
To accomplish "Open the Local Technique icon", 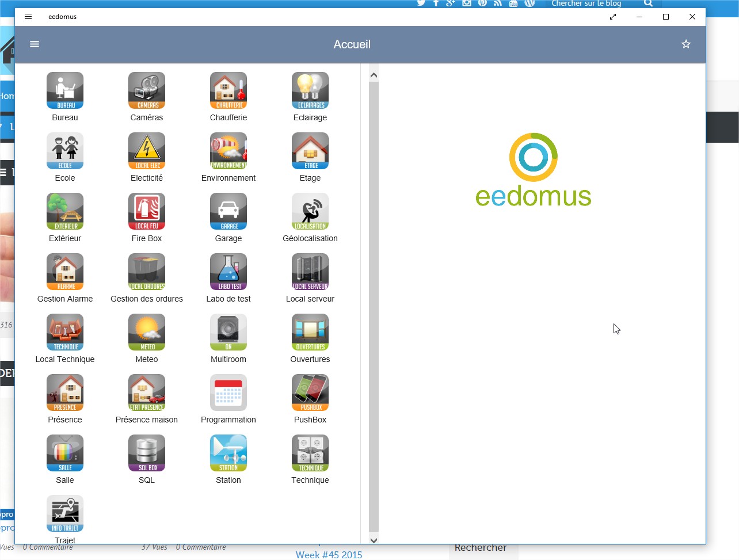I will [x=65, y=332].
